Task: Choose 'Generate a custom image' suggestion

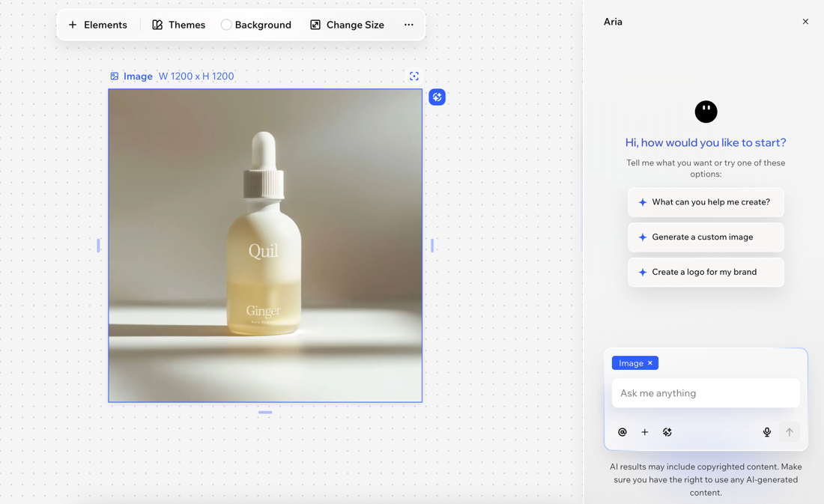Action: click(x=706, y=237)
